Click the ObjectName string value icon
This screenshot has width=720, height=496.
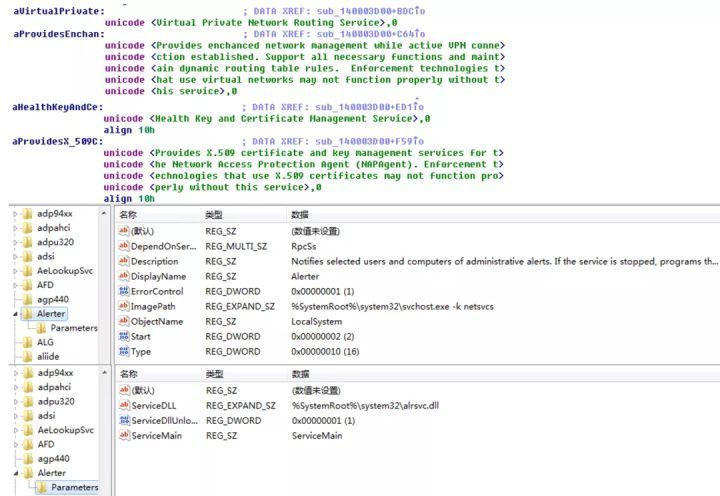coord(124,322)
